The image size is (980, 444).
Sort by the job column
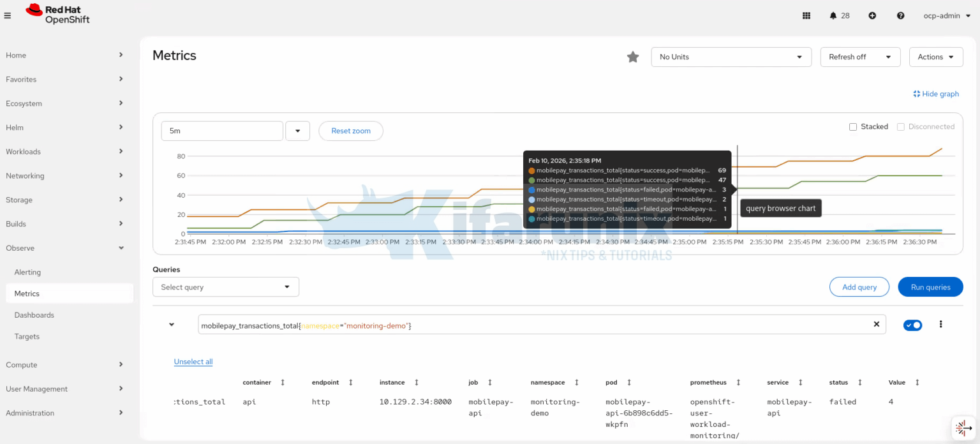490,382
